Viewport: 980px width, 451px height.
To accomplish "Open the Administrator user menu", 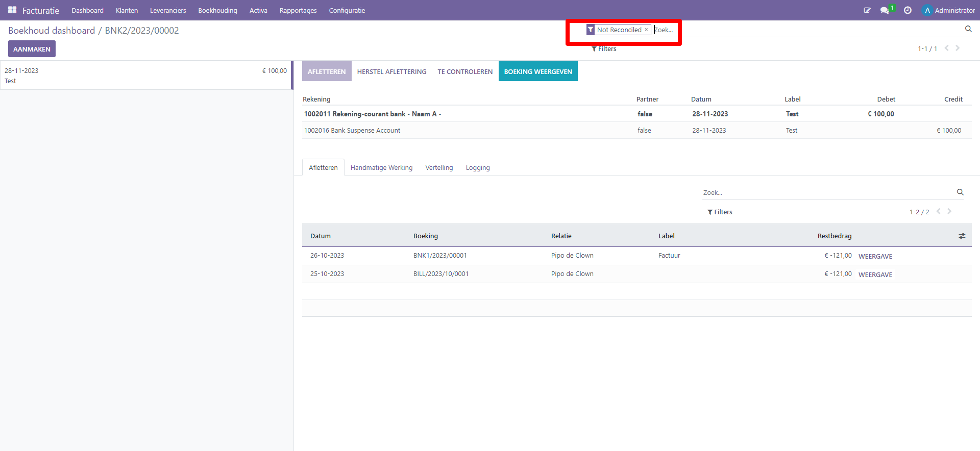I will click(x=949, y=10).
